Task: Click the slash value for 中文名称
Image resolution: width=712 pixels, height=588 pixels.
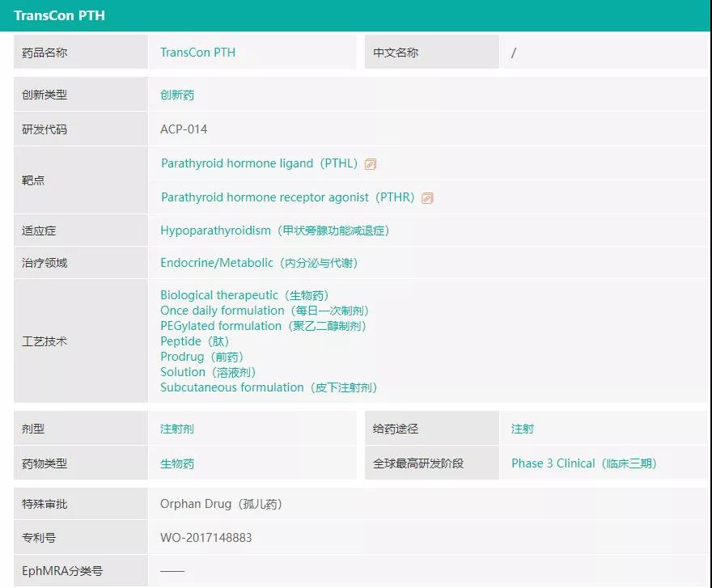Action: (514, 53)
